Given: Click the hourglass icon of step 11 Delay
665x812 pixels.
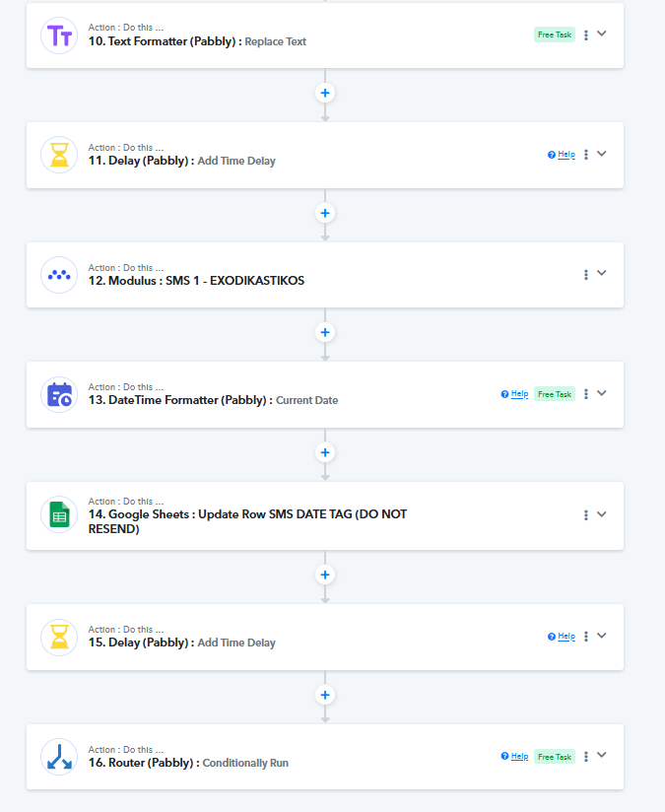Looking at the screenshot, I should [59, 155].
